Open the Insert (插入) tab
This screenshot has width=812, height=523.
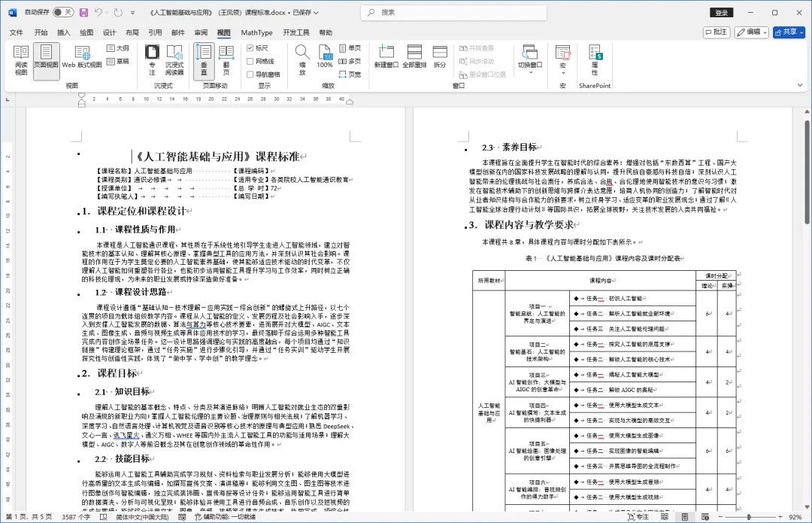(x=64, y=32)
